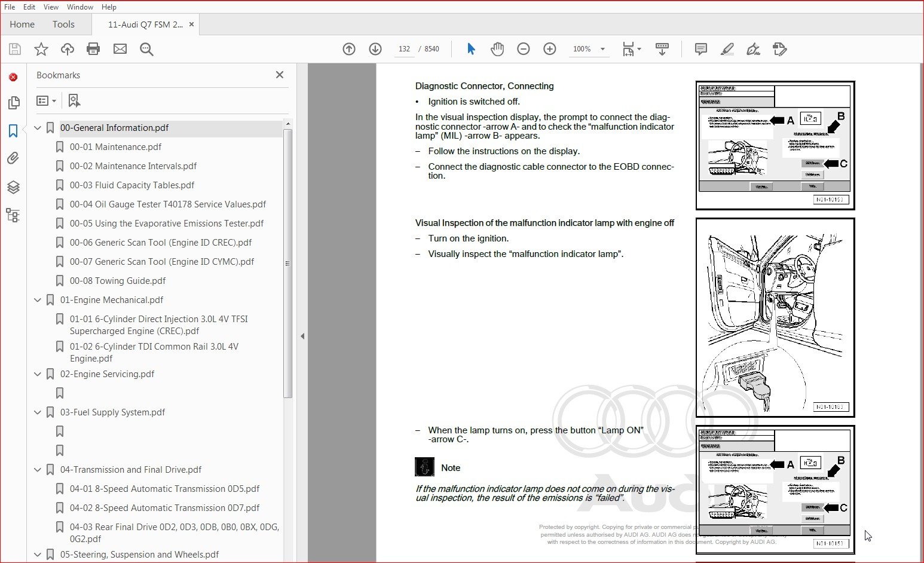Select the Highlight text pen tool

(x=727, y=49)
